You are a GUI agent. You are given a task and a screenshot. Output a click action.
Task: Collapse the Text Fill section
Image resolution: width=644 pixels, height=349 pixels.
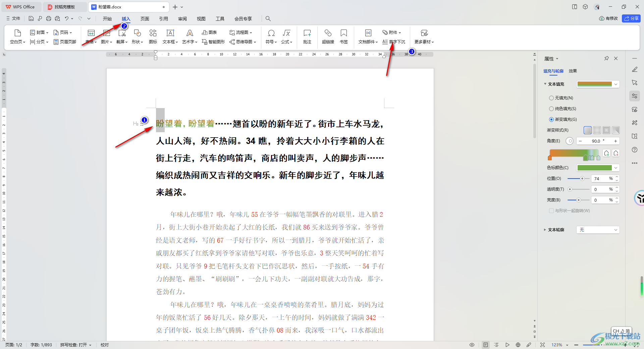click(545, 84)
